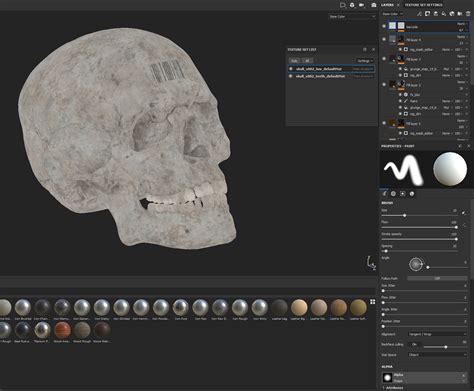Toggle the teeth texture set's visibility radio
This screenshot has height=391, width=474.
click(x=291, y=76)
